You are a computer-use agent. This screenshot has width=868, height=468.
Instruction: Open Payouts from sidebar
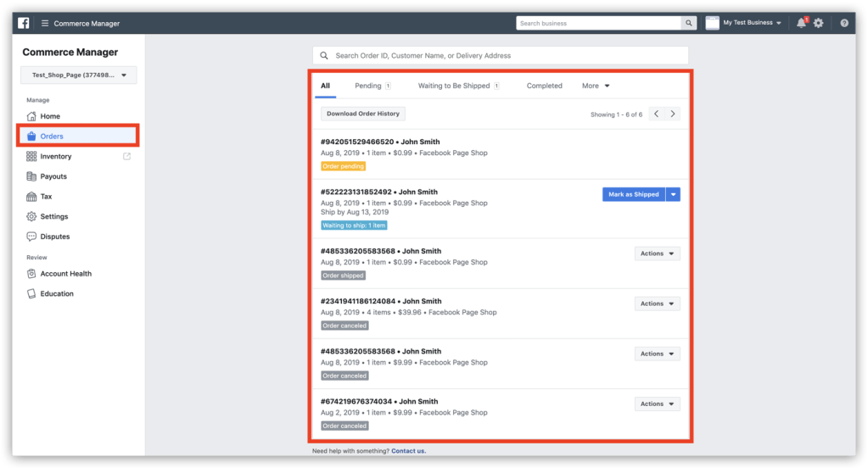tap(53, 176)
